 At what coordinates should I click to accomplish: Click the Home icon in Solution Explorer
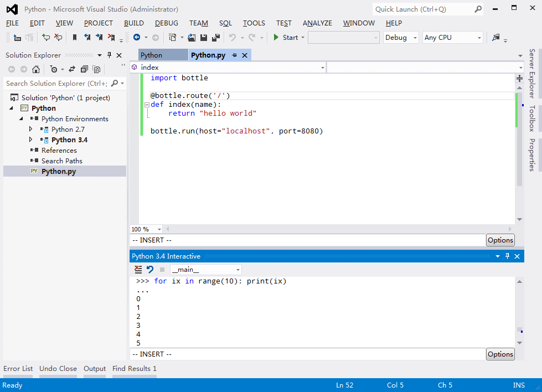pyautogui.click(x=36, y=69)
